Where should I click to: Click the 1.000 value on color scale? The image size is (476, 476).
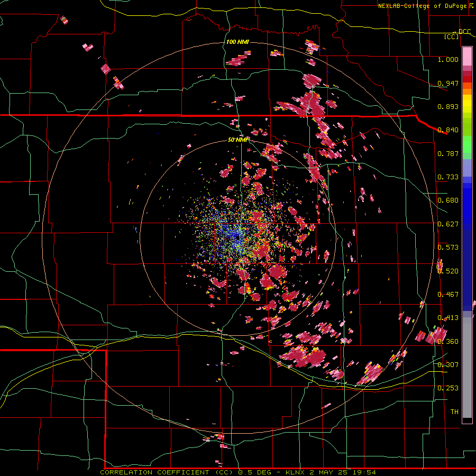coord(448,59)
